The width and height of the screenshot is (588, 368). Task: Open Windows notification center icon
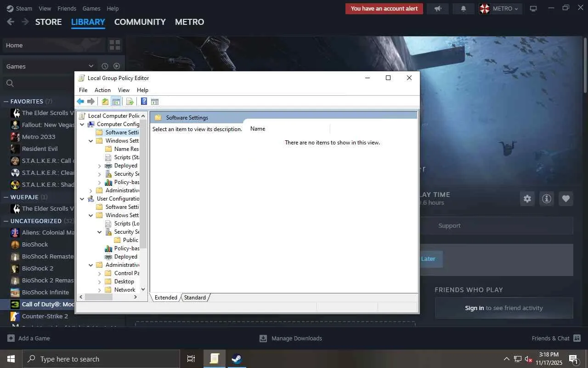(x=574, y=359)
